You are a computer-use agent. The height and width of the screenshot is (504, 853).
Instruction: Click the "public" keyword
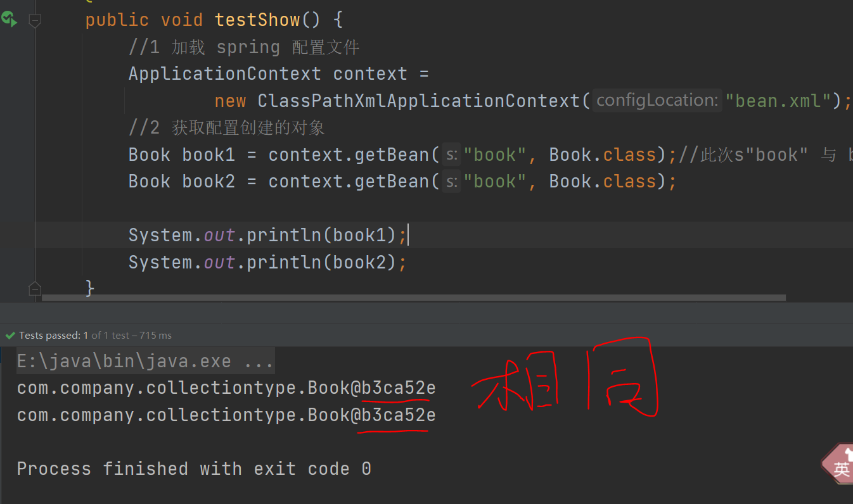pos(117,20)
